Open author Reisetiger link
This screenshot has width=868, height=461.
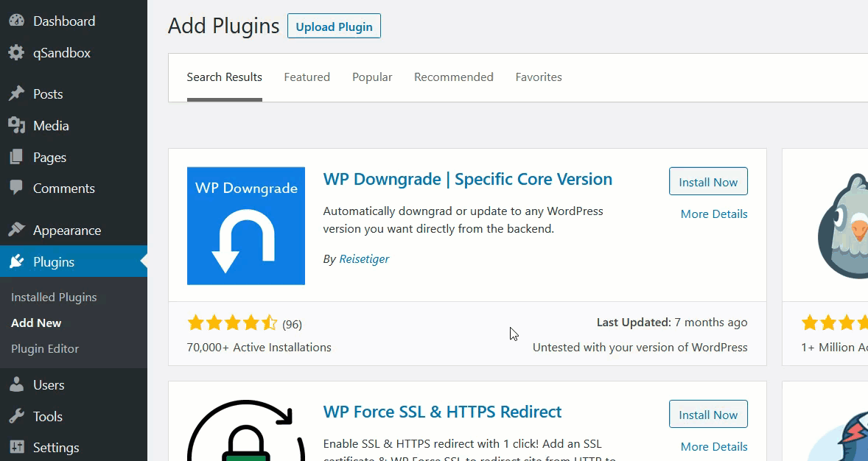[364, 259]
